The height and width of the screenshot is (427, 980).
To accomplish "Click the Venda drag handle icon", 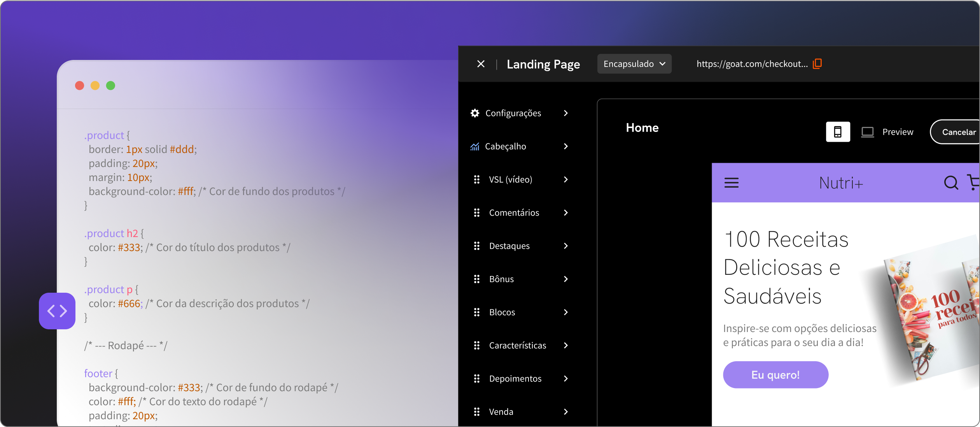I will [x=477, y=412].
